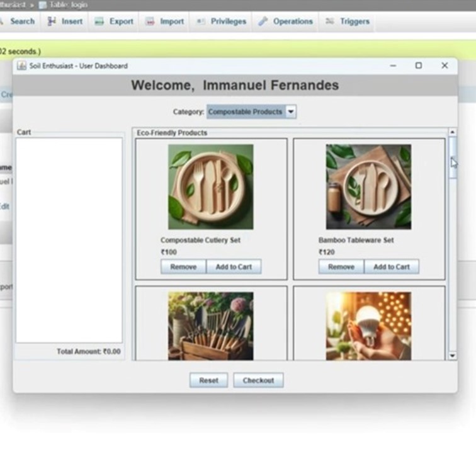Image resolution: width=476 pixels, height=476 pixels.
Task: Open the Search tab in phpMyAdmin
Action: pos(19,21)
